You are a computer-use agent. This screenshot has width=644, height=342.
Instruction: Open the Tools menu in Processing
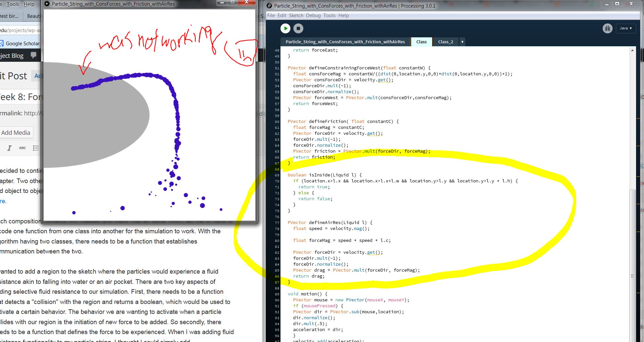click(329, 16)
